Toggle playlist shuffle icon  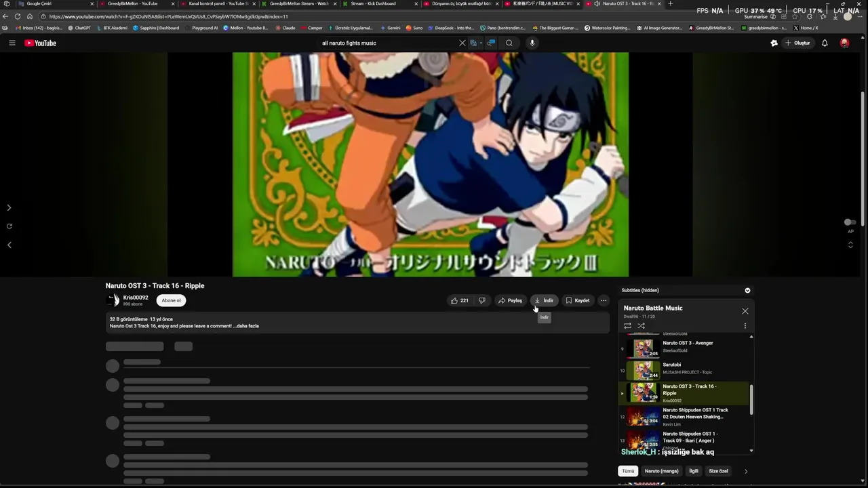point(641,325)
